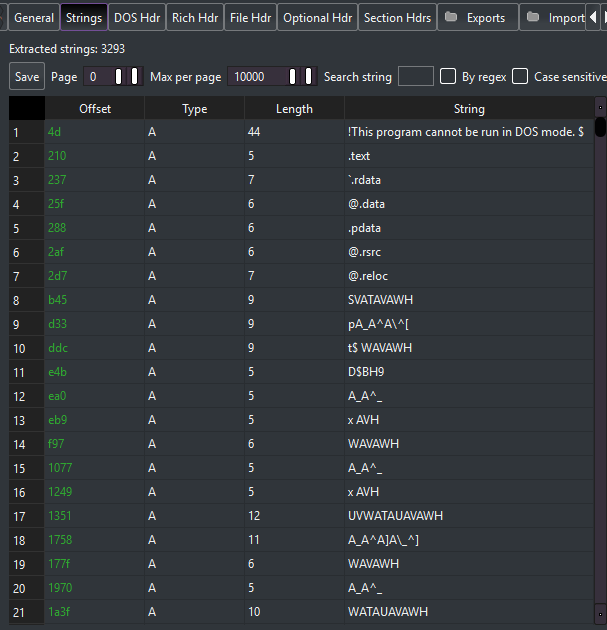Focus the Search string input box

pos(416,76)
